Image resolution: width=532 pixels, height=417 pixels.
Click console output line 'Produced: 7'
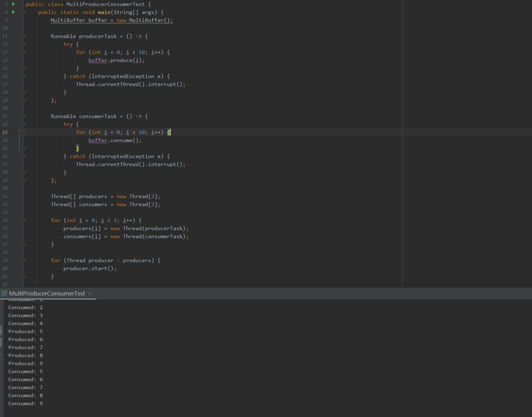25,347
